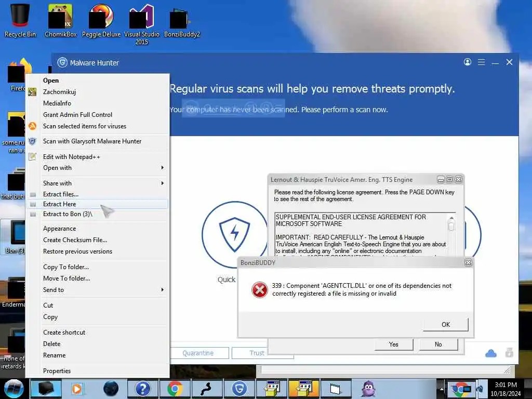Click the taskbar clock showing 3:01 PM
532x399 pixels.
coord(506,389)
